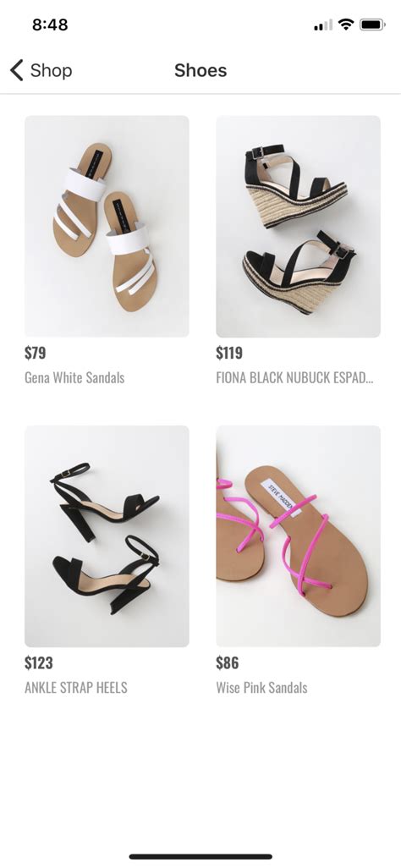Screen dimensions: 401x868
Task: Tap the 8:48 clock in status bar
Action: click(50, 25)
